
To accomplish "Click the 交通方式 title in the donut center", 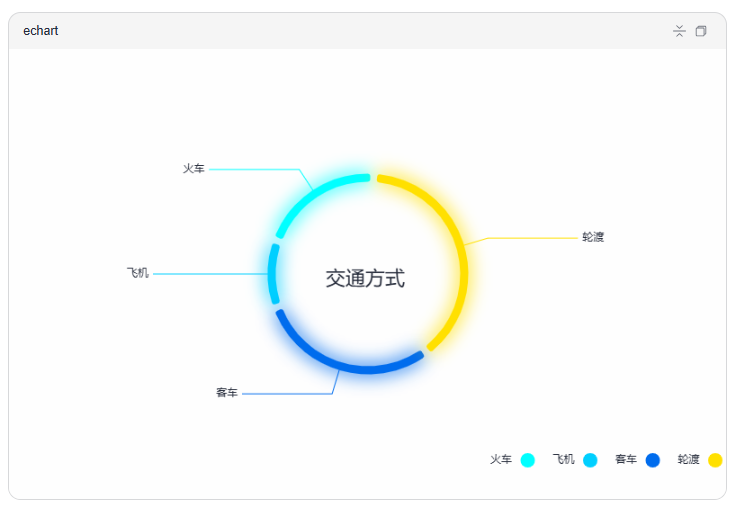I will [x=365, y=278].
